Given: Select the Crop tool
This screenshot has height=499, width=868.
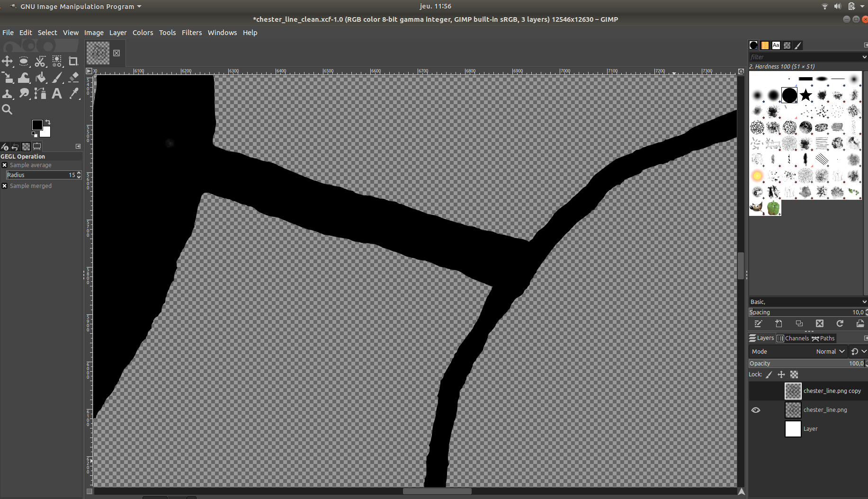Looking at the screenshot, I should [x=73, y=62].
